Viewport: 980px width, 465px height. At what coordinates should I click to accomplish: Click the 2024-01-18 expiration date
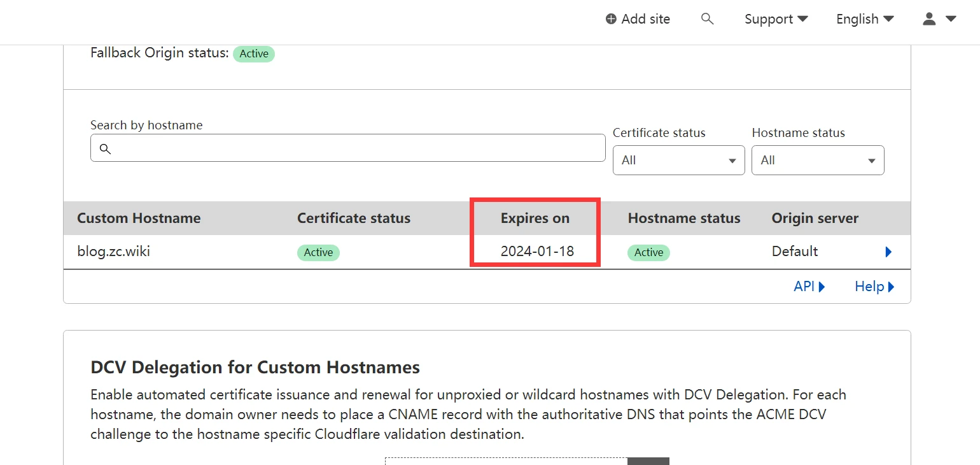[537, 252]
